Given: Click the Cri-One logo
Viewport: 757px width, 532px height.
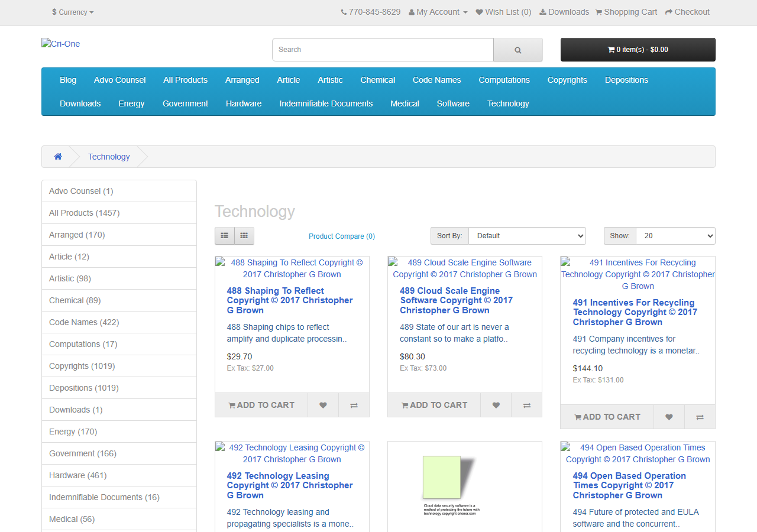Looking at the screenshot, I should coord(60,44).
